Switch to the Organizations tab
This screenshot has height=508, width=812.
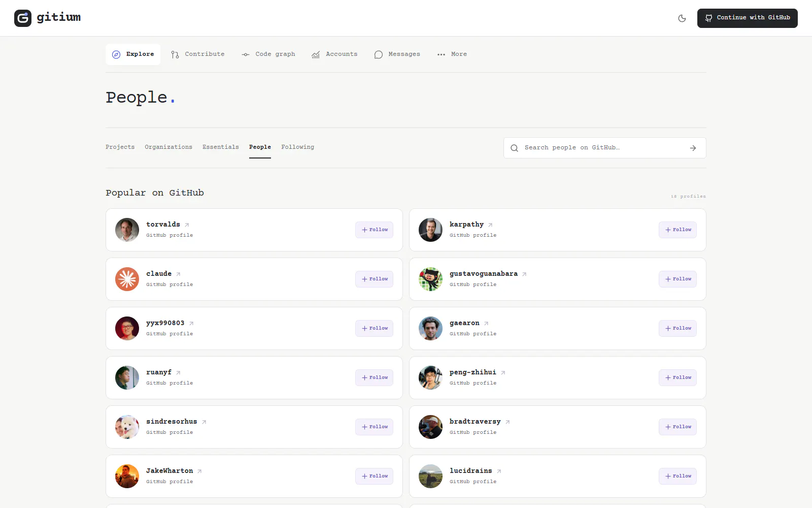168,147
